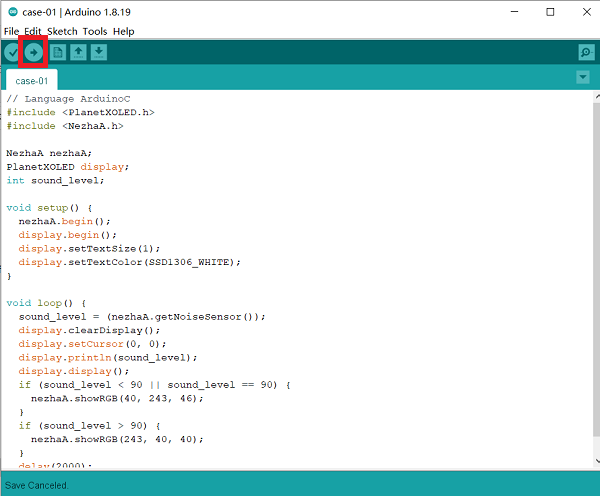Click the 'if (sound_level > 90) {' line

coord(89,426)
